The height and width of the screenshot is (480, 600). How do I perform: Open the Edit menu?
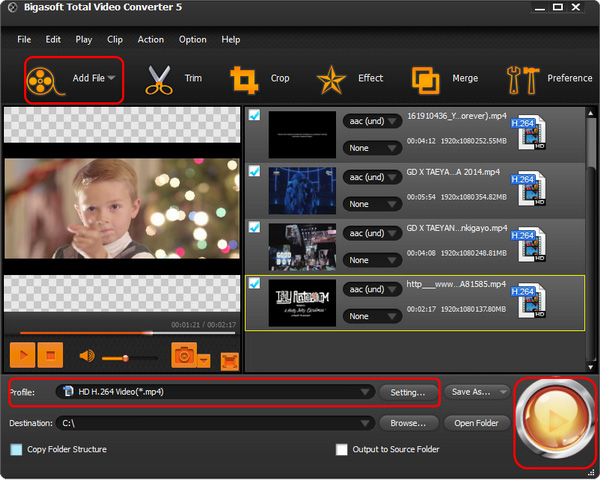point(53,39)
